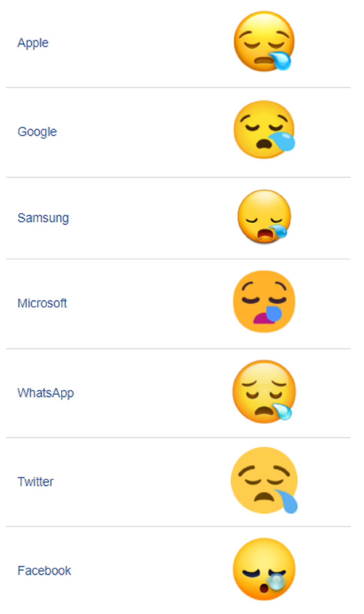This screenshot has width=364, height=614.
Task: Follow the Twitter vendor link
Action: coord(35,482)
